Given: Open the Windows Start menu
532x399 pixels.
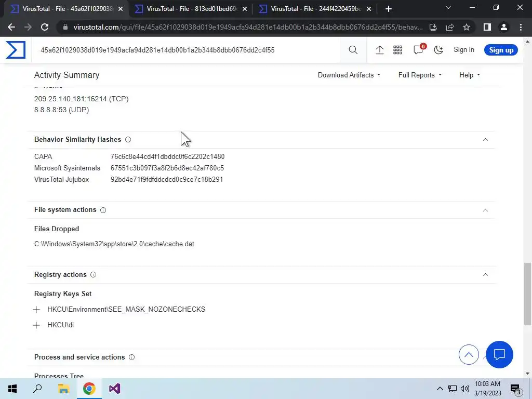Looking at the screenshot, I should 12,389.
